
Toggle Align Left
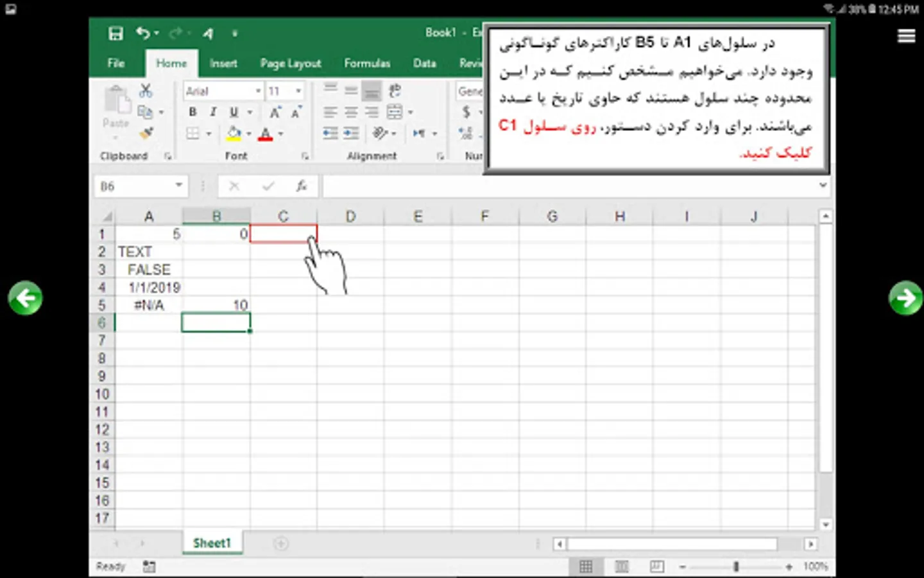click(x=330, y=112)
